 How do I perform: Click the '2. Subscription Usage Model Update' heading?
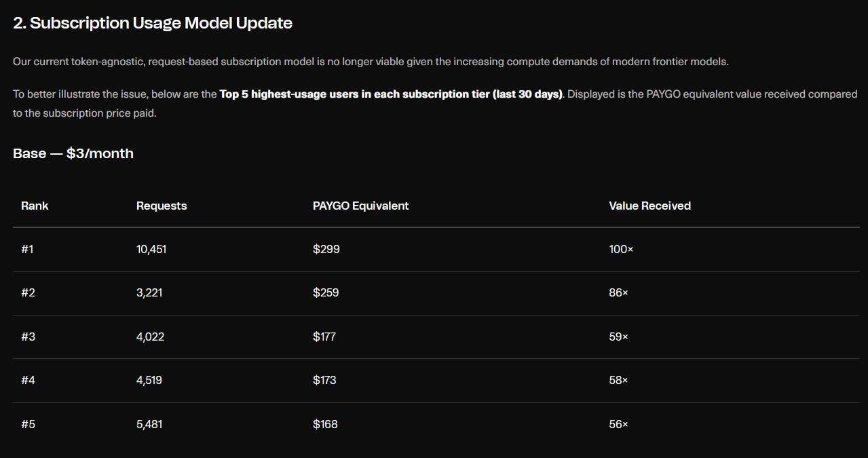[153, 23]
